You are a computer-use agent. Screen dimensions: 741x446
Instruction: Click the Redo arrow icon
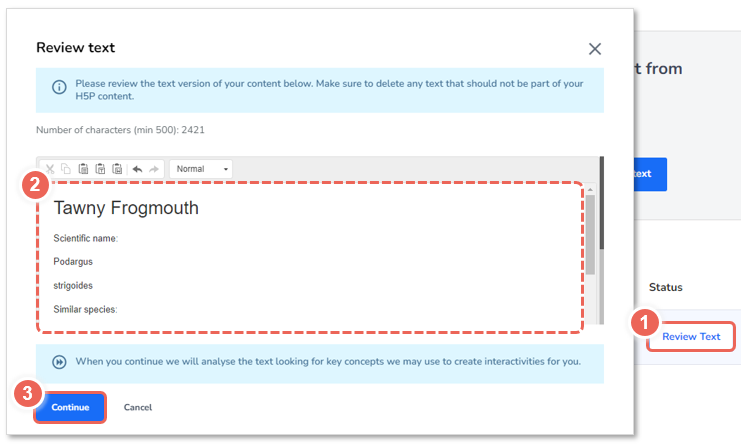coord(154,169)
